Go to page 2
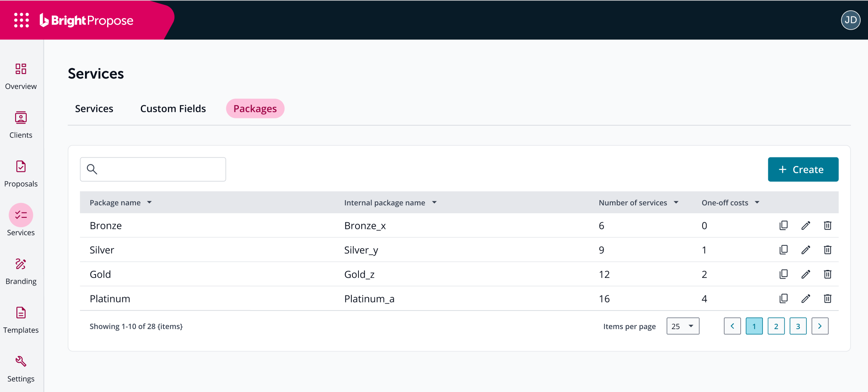The image size is (868, 392). pyautogui.click(x=776, y=326)
